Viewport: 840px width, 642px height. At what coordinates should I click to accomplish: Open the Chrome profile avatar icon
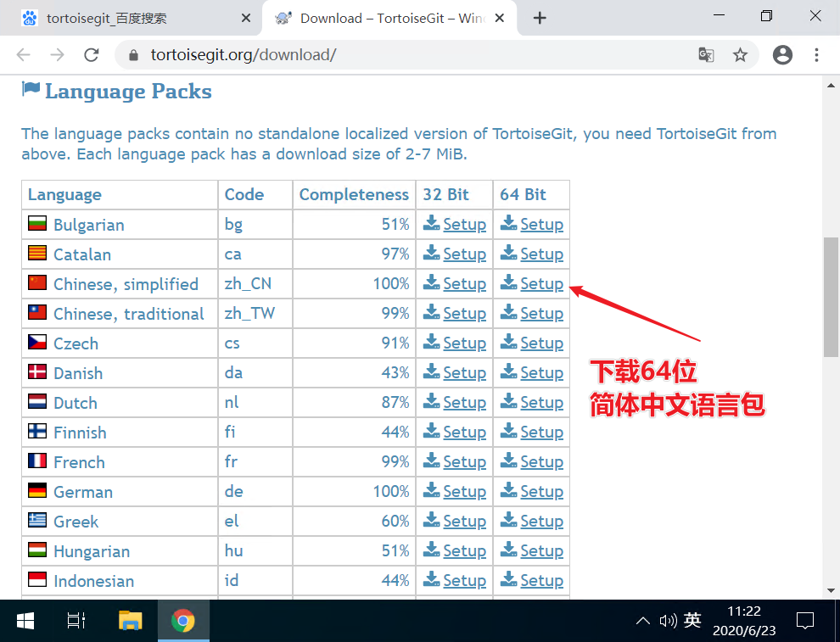[x=781, y=54]
